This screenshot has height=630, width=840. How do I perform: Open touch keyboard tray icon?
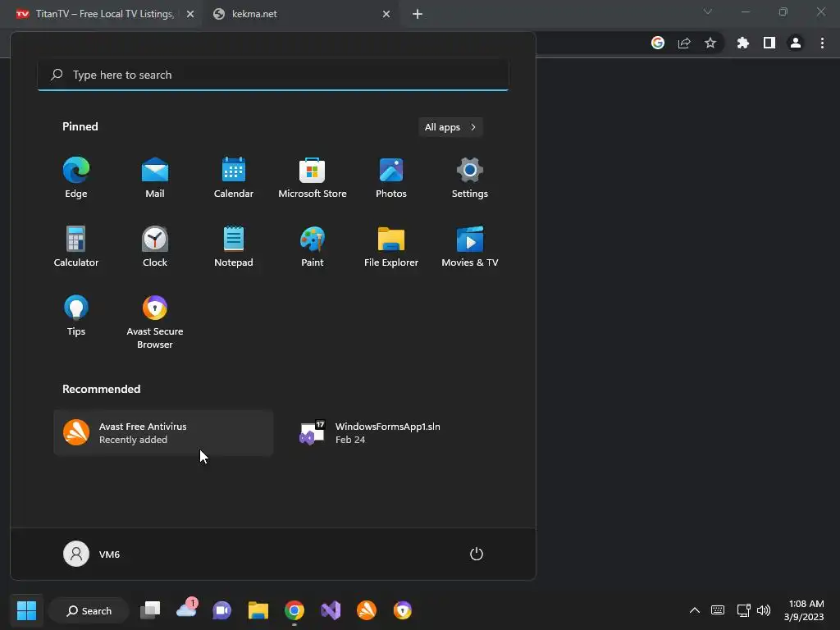tap(718, 610)
